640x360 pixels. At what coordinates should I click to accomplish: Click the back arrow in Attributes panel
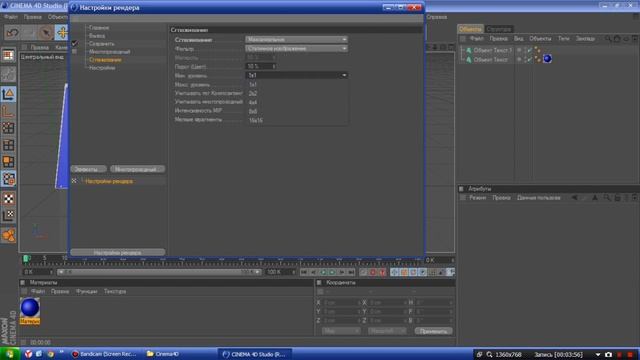coord(574,198)
